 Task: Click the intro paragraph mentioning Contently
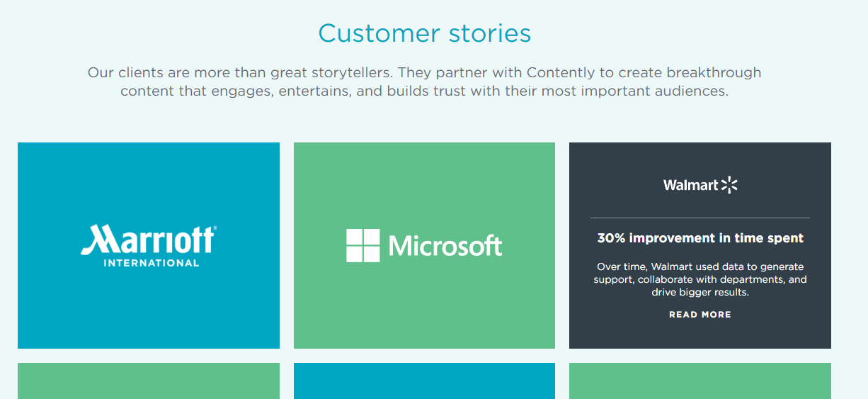pyautogui.click(x=424, y=82)
